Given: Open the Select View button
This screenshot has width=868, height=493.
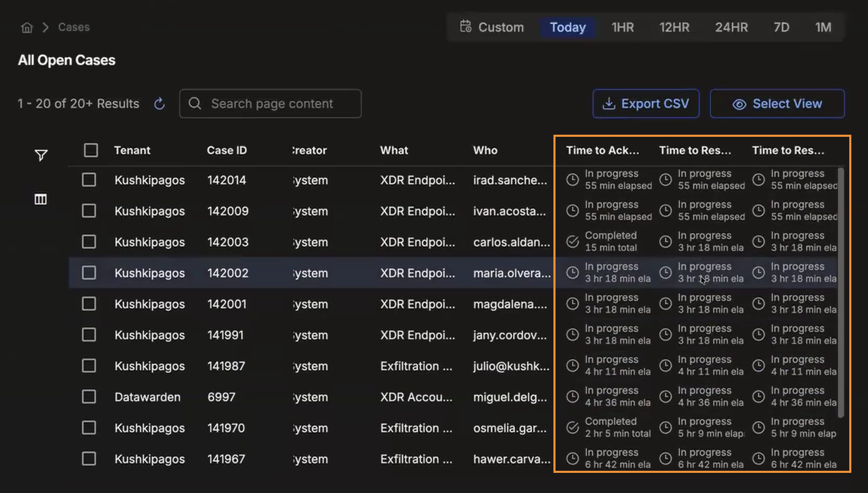Looking at the screenshot, I should [777, 103].
